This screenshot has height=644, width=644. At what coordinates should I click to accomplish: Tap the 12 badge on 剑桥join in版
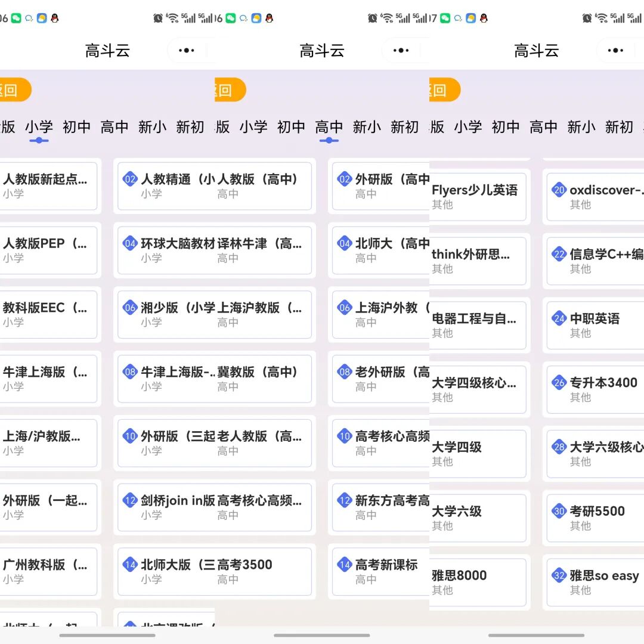tap(130, 500)
